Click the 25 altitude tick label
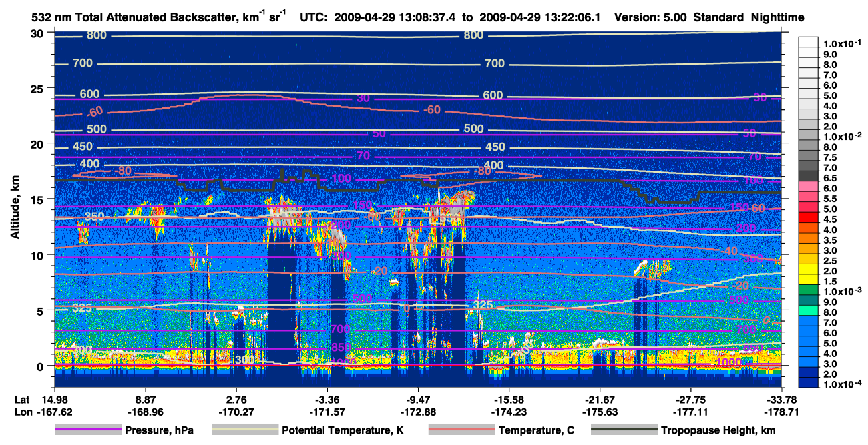This screenshot has height=445, width=868. [x=39, y=88]
